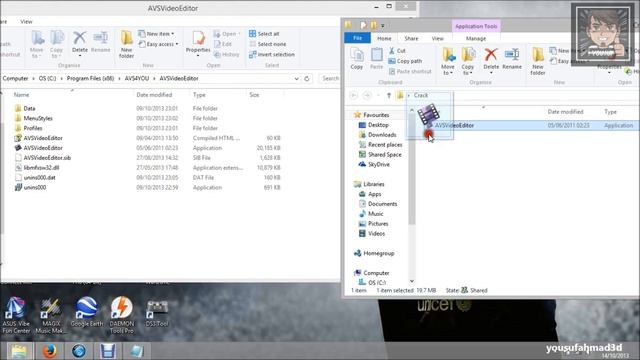Open File Explorer from the taskbar

19,351
